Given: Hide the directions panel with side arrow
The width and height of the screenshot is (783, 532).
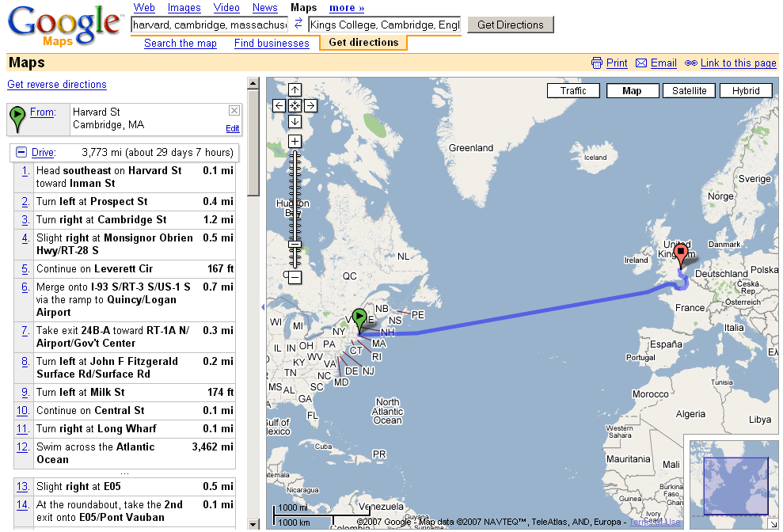Looking at the screenshot, I should click(x=263, y=307).
